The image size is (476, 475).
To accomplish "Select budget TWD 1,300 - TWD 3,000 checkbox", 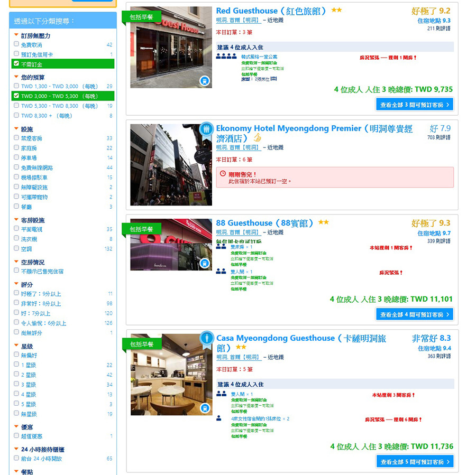I will click(16, 86).
